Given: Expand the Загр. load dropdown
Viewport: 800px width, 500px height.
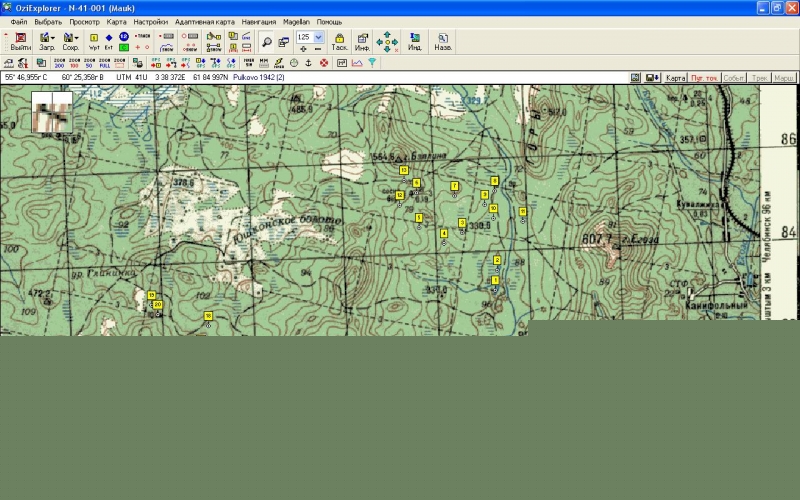Looking at the screenshot, I should pos(54,38).
